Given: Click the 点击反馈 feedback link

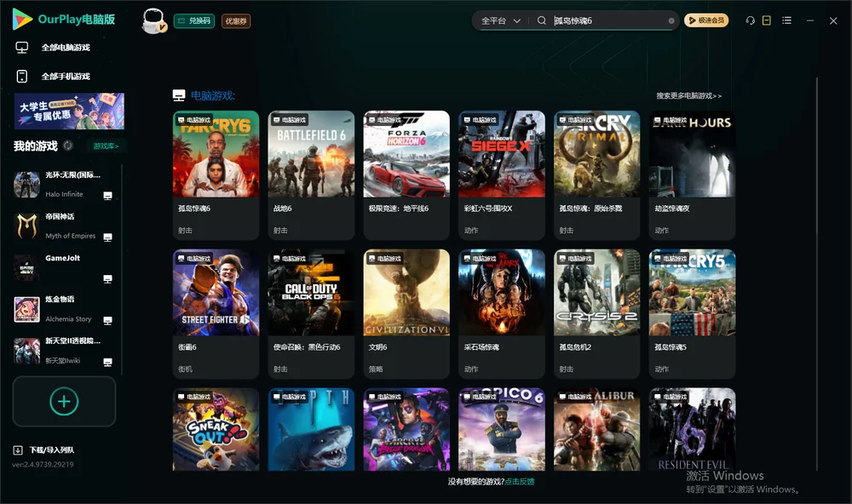Looking at the screenshot, I should click(x=520, y=482).
